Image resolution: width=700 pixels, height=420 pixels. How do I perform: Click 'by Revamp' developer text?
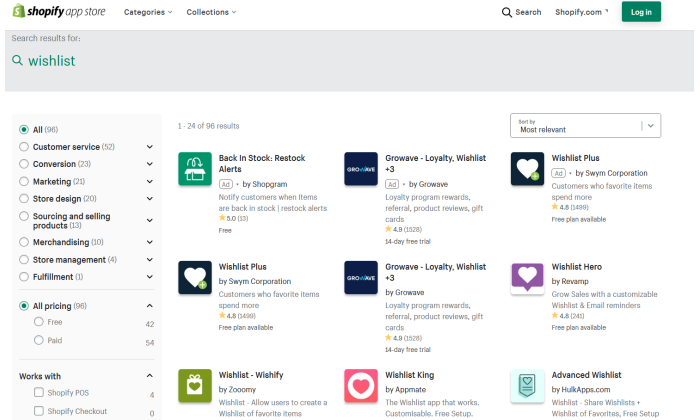(570, 281)
